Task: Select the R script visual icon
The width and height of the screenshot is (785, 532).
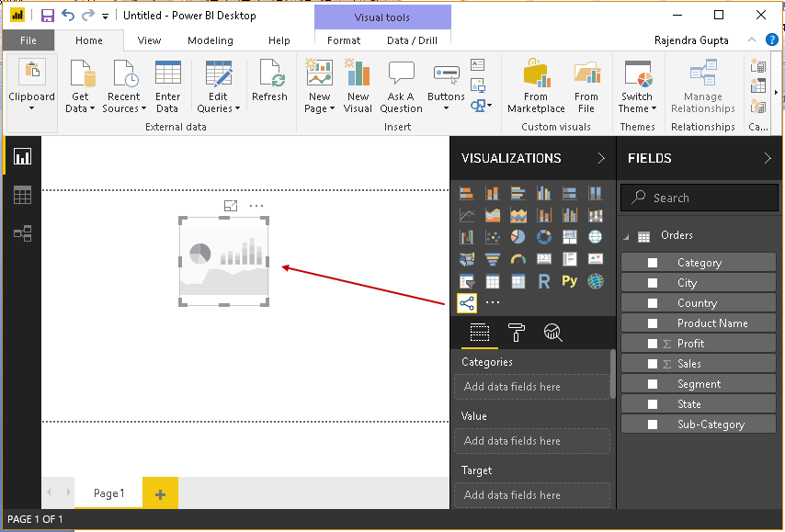Action: (544, 281)
